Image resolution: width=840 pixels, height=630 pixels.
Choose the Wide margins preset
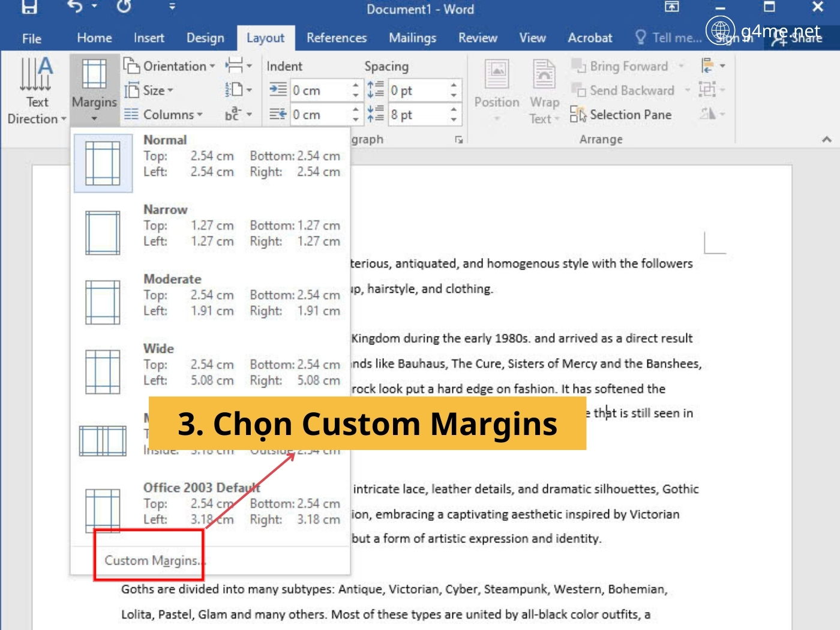pos(210,371)
